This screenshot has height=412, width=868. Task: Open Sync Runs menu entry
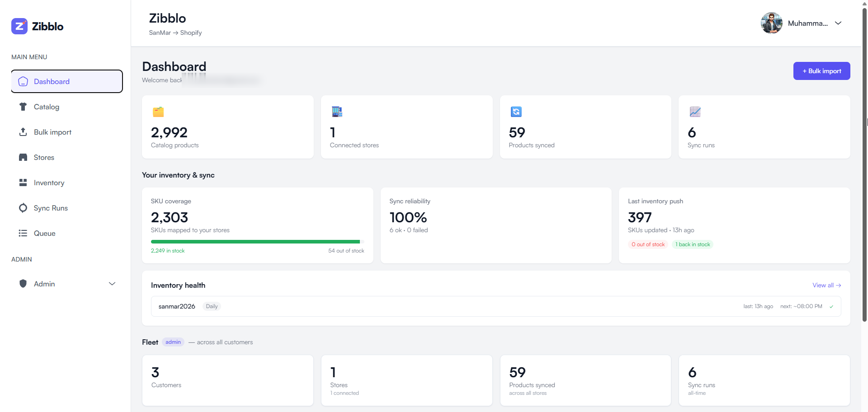click(67, 208)
